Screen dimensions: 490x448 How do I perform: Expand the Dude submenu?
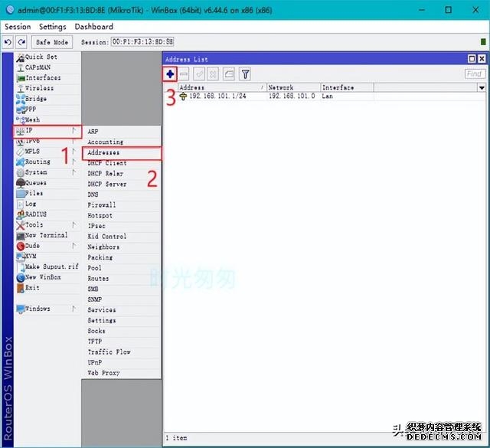[47, 246]
